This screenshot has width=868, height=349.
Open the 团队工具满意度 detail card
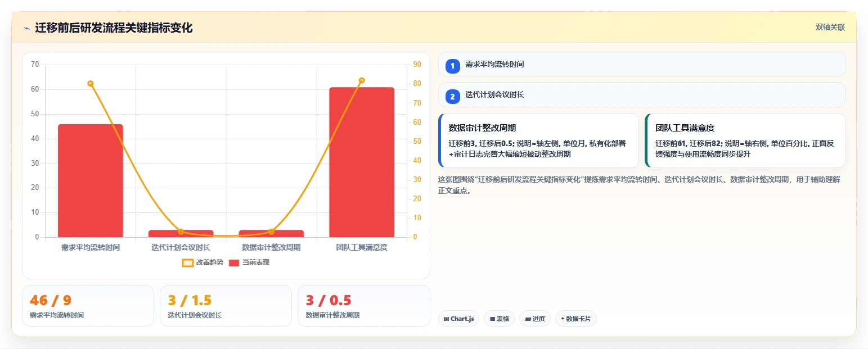click(745, 140)
